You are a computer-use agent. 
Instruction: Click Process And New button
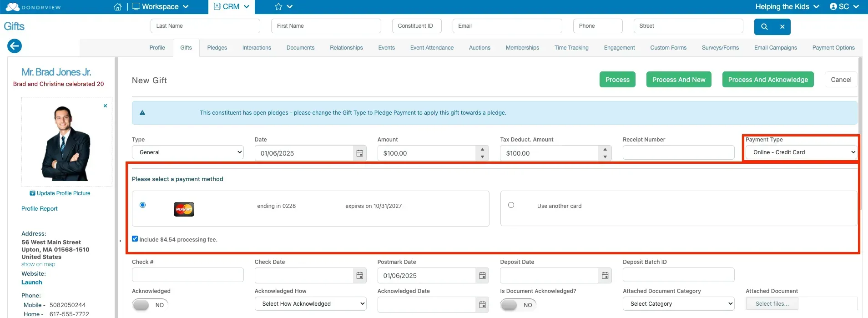(679, 80)
